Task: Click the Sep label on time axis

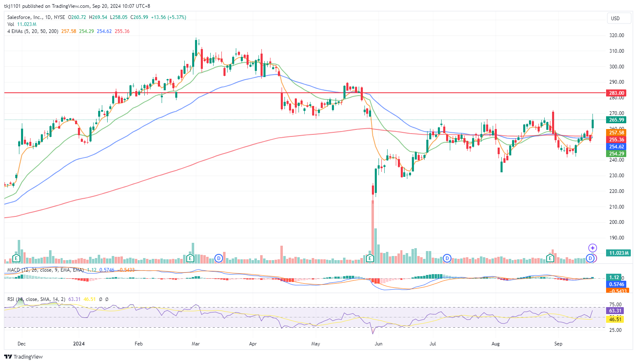Action: (558, 344)
